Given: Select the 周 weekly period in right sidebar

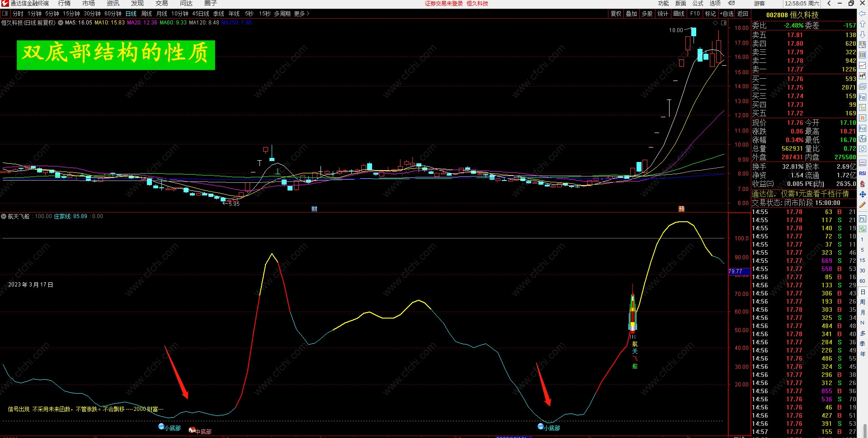Looking at the screenshot, I should pos(863,302).
